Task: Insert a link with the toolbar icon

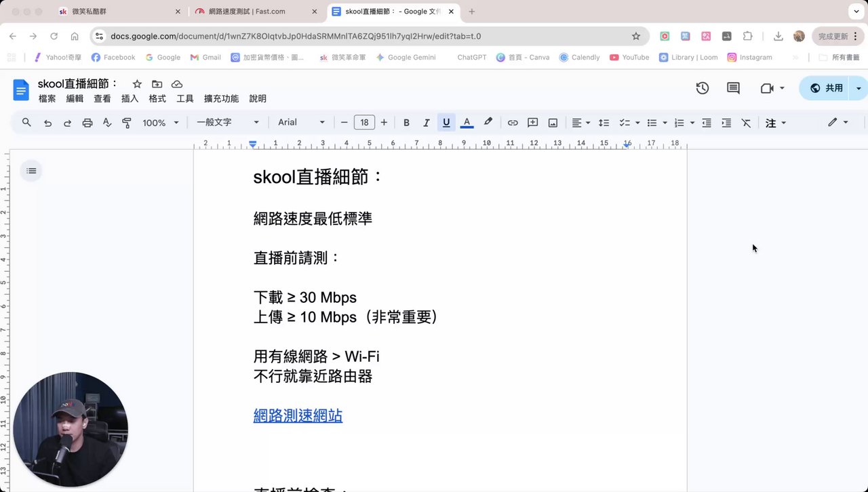Action: [x=513, y=123]
